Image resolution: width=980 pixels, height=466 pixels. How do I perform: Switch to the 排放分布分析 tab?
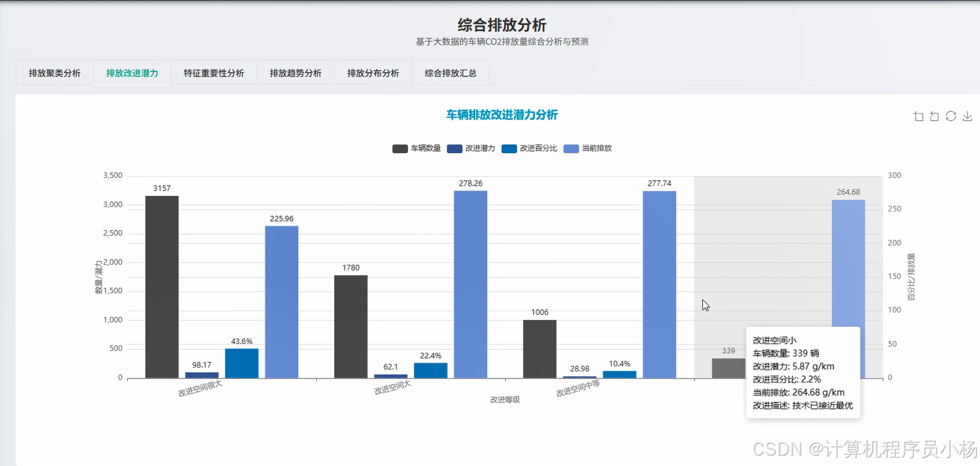click(x=373, y=73)
